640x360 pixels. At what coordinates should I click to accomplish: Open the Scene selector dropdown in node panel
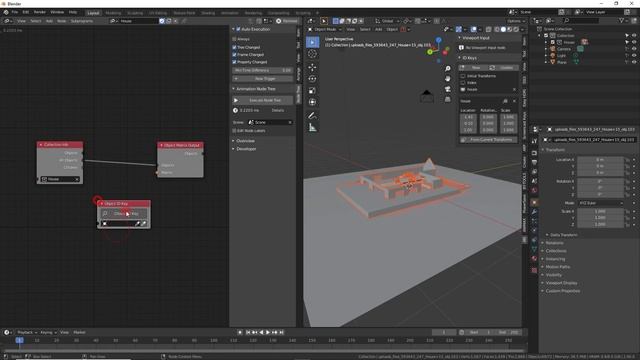pos(270,122)
